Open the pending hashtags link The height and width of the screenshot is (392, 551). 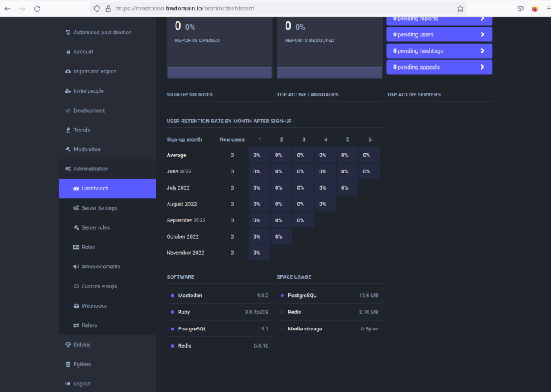[438, 50]
